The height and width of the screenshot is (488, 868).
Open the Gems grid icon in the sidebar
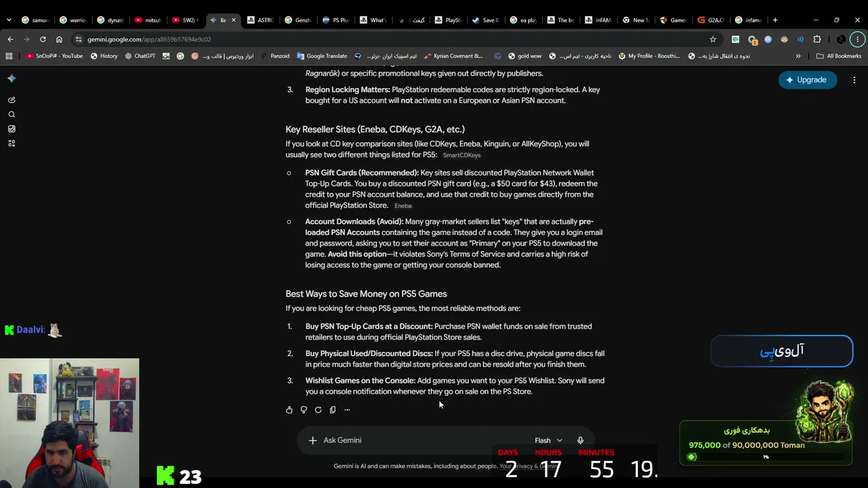(12, 144)
